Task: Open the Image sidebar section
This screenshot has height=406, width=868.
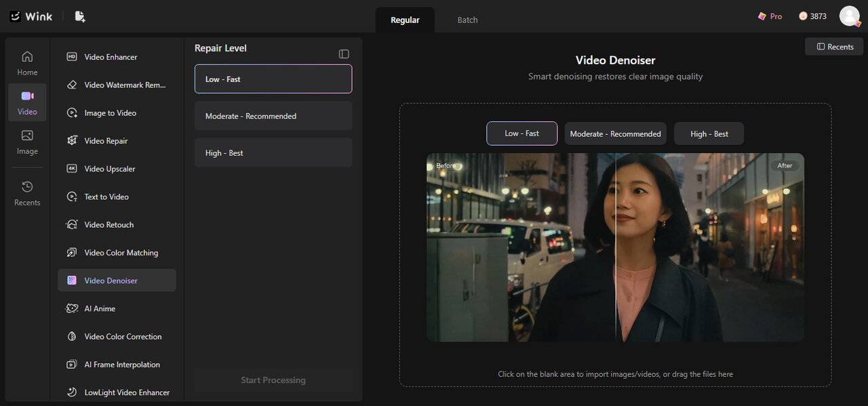Action: pyautogui.click(x=27, y=142)
